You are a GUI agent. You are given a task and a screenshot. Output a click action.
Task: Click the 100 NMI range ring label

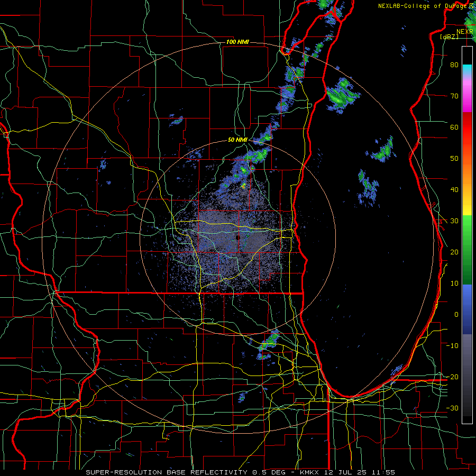click(237, 42)
